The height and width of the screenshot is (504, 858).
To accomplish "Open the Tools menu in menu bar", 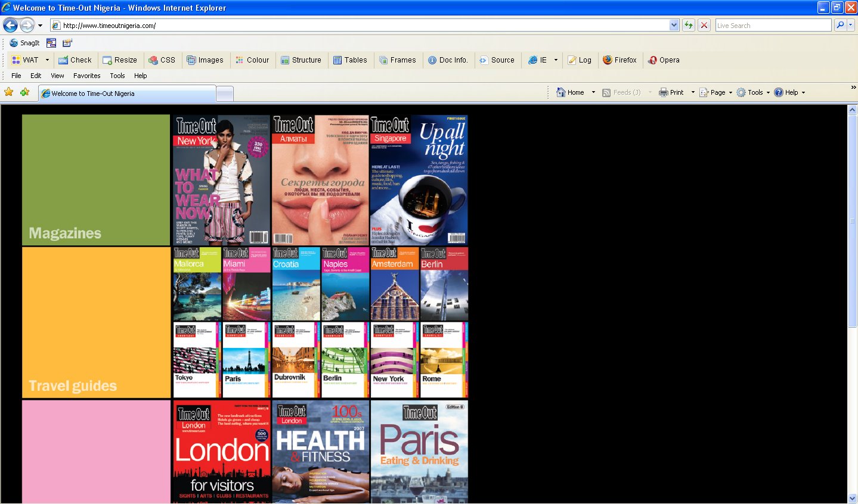I will tap(117, 76).
